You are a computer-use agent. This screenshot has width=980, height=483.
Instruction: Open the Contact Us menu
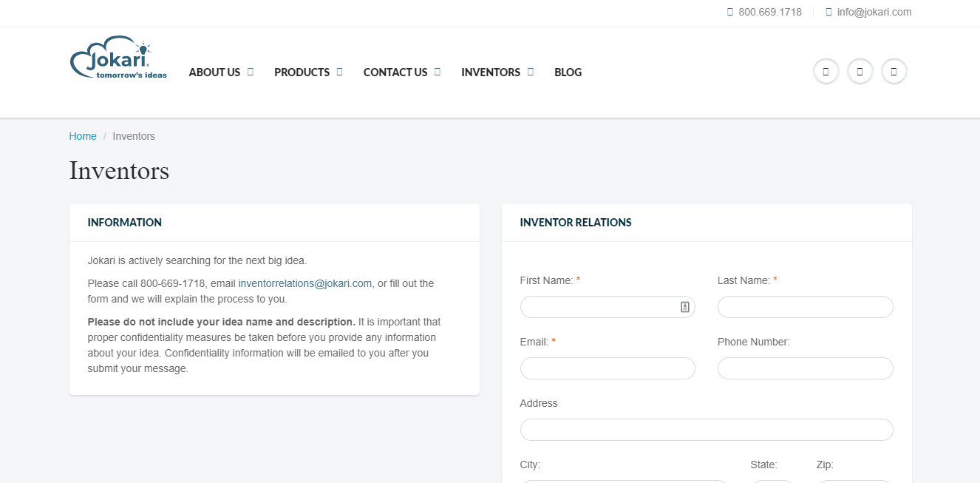click(395, 72)
